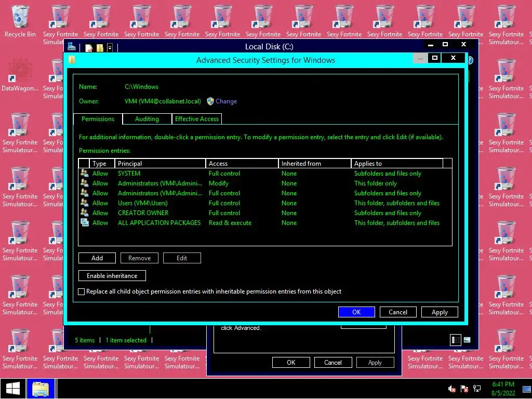
Task: Click the Local Disk (C:) title bar text
Action: (269, 46)
